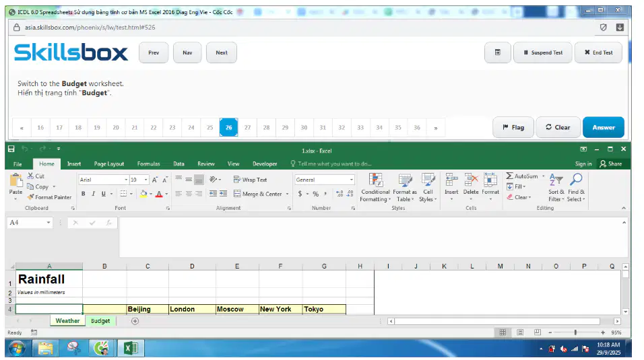This screenshot has height=360, width=644.
Task: Open the File tab
Action: pos(18,164)
